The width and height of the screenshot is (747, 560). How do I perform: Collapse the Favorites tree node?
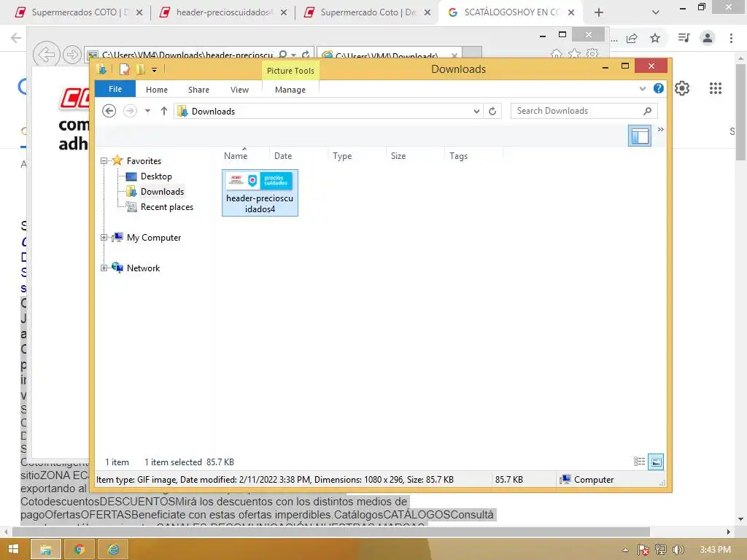pos(104,161)
